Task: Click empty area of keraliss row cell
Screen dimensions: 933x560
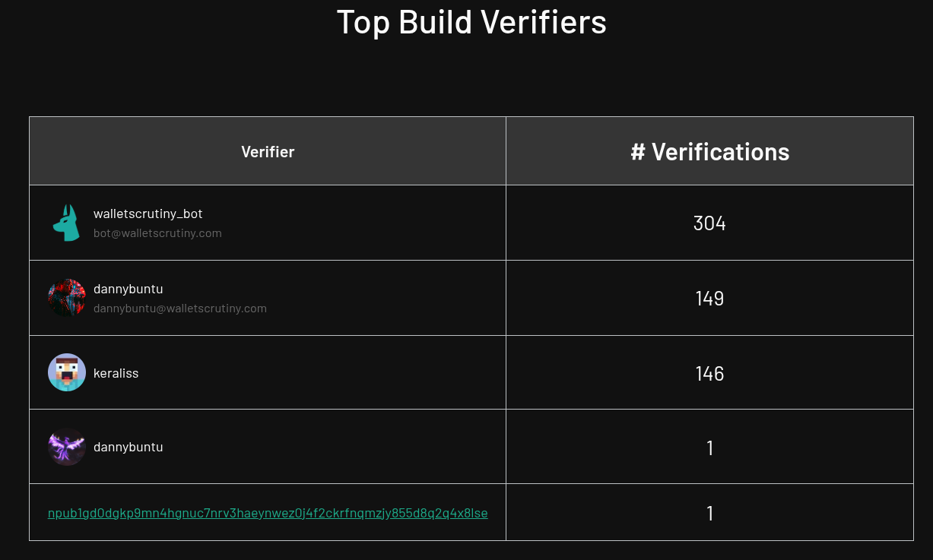Action: tap(319, 372)
